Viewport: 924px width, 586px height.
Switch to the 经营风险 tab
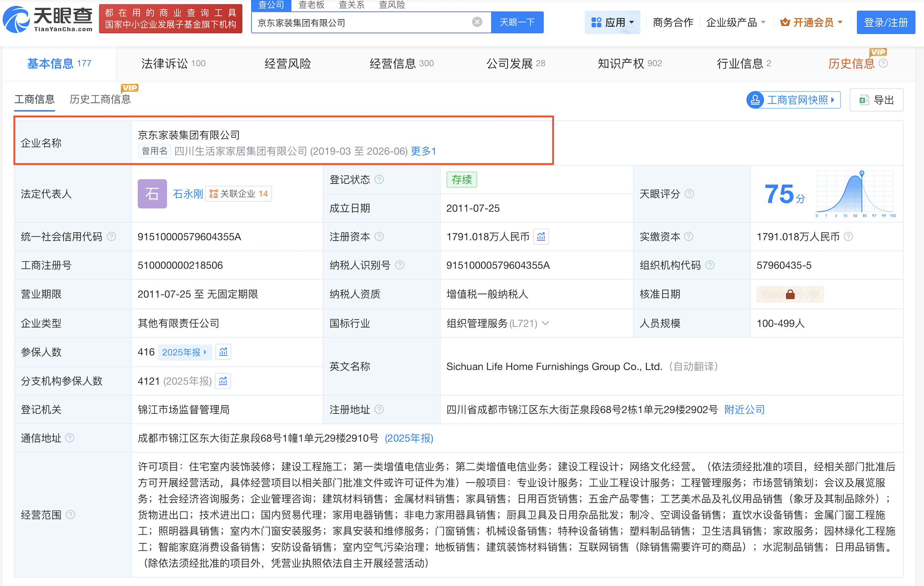[288, 64]
